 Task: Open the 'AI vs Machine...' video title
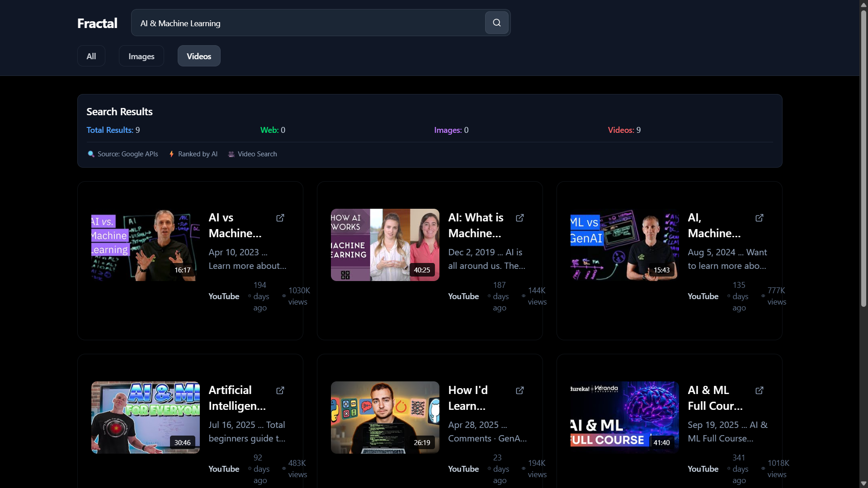[235, 225]
